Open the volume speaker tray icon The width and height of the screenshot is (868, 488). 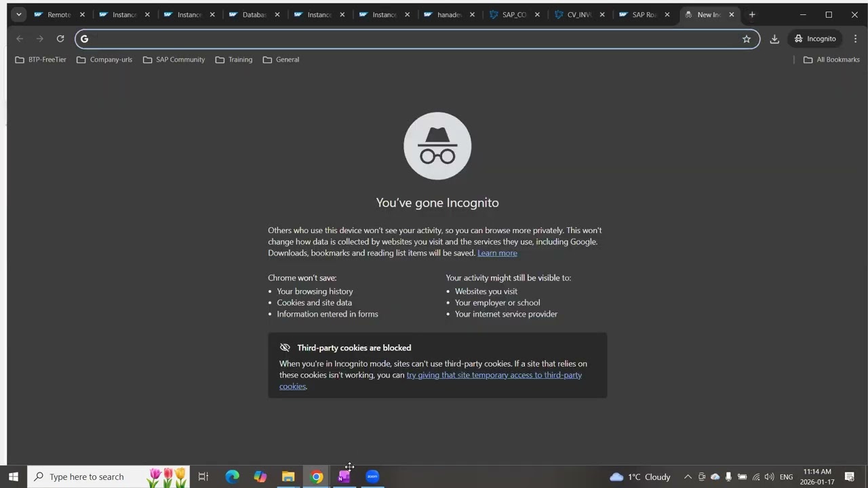[x=769, y=476]
